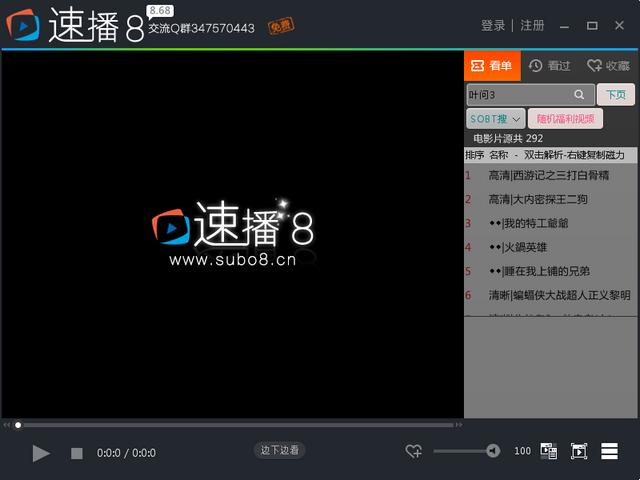Open the 登录 login link
This screenshot has width=640, height=480.
pos(493,25)
